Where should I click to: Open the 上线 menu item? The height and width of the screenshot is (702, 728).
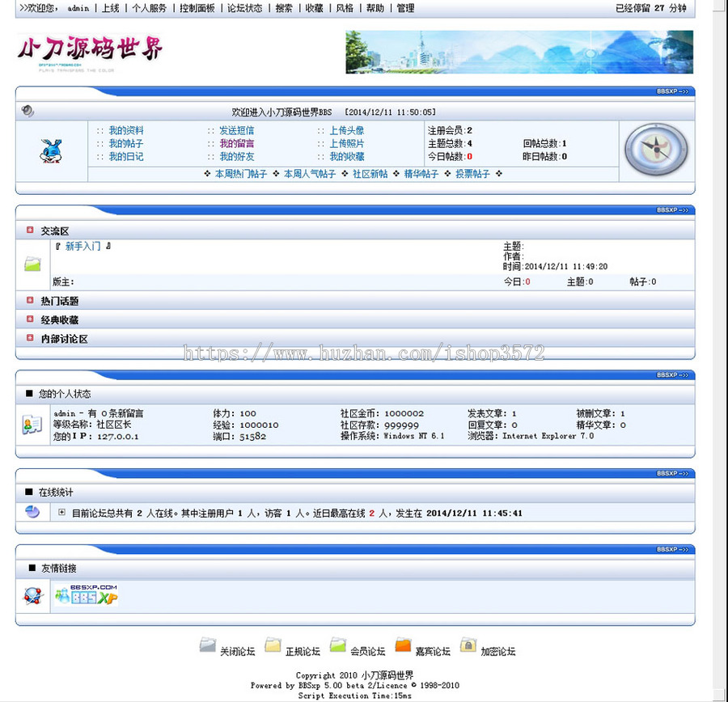(111, 8)
